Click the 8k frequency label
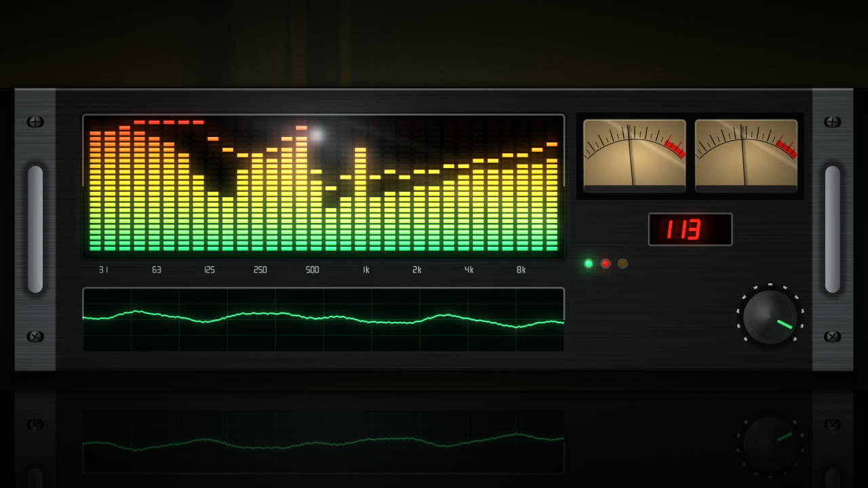The image size is (868, 488). [521, 270]
